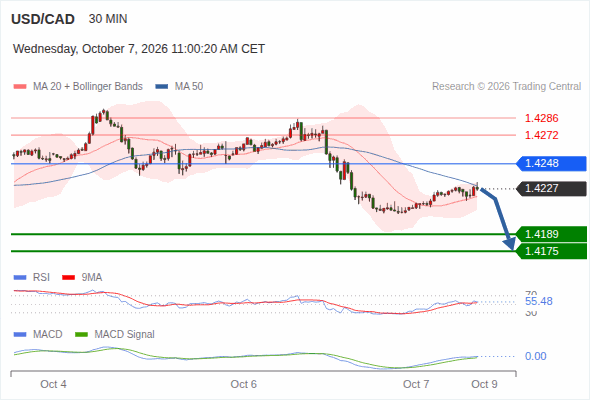
Task: Click the MA 20 Bollinger Bands legend swatch
Action: [x=20, y=87]
